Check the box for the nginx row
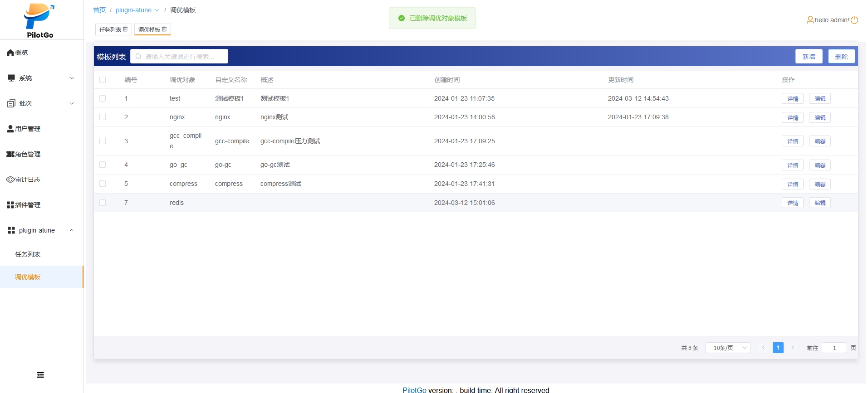The height and width of the screenshot is (393, 868). tap(103, 117)
